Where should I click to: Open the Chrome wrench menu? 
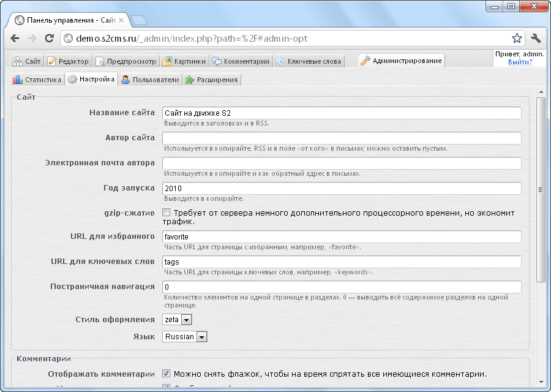tap(536, 39)
